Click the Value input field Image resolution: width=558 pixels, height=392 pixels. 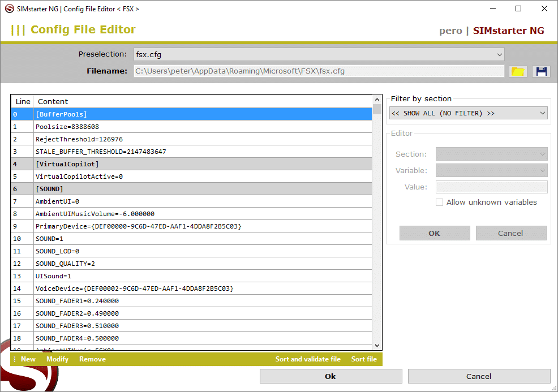coord(491,187)
